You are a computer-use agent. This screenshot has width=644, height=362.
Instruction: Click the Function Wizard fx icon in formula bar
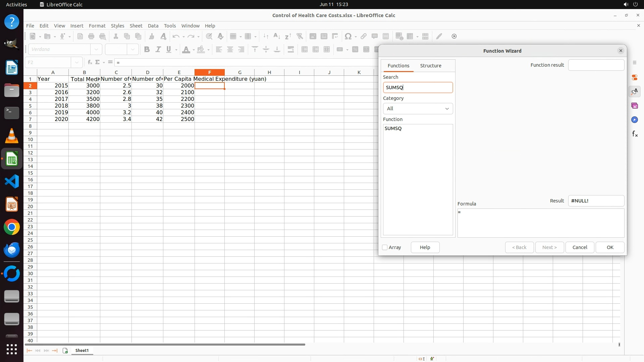pyautogui.click(x=90, y=62)
